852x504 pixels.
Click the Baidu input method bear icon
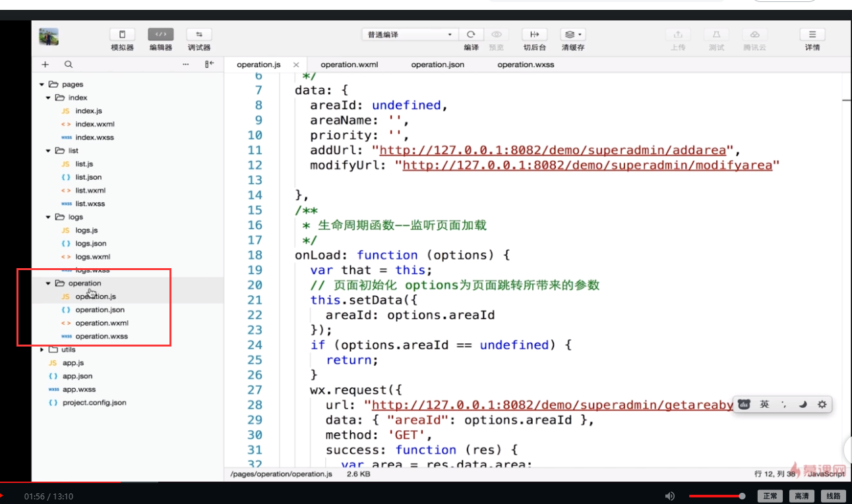[x=745, y=405]
